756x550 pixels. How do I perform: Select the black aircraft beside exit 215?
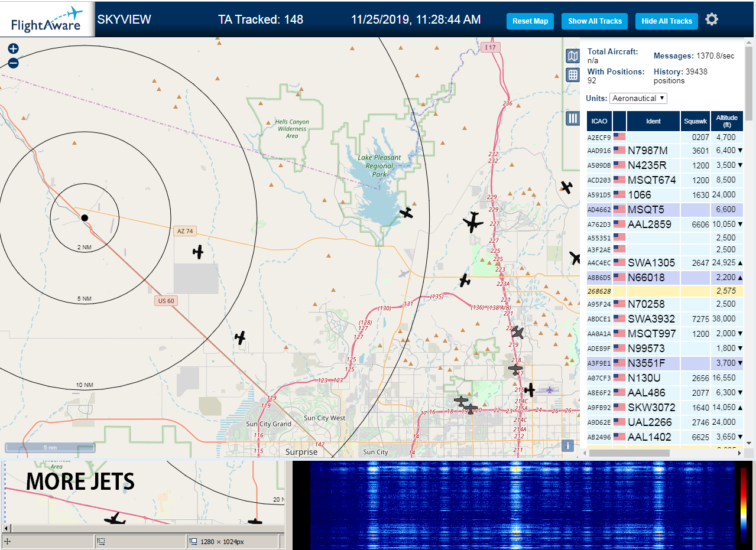click(530, 390)
